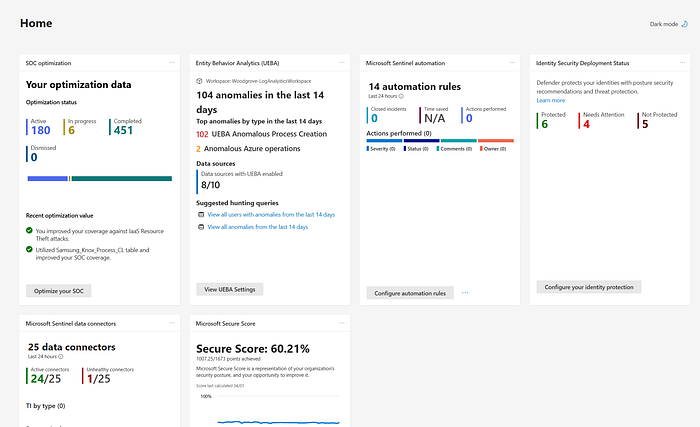
Task: Click 104 anomalies in the last 14 days heading
Action: (260, 102)
